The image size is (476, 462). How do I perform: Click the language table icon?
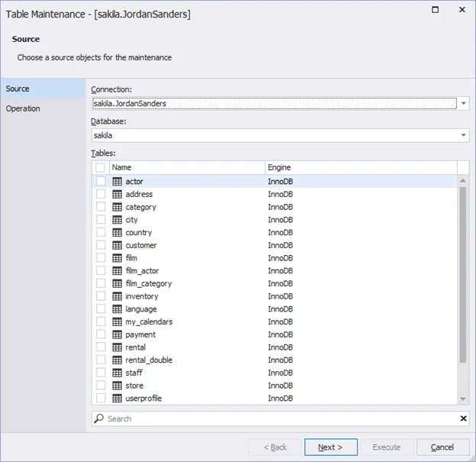[x=117, y=309]
